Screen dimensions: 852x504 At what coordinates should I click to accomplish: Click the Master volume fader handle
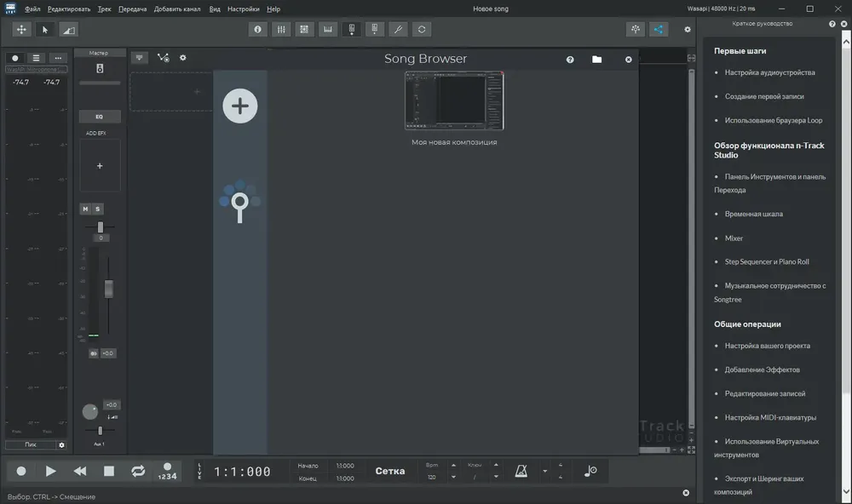point(109,289)
